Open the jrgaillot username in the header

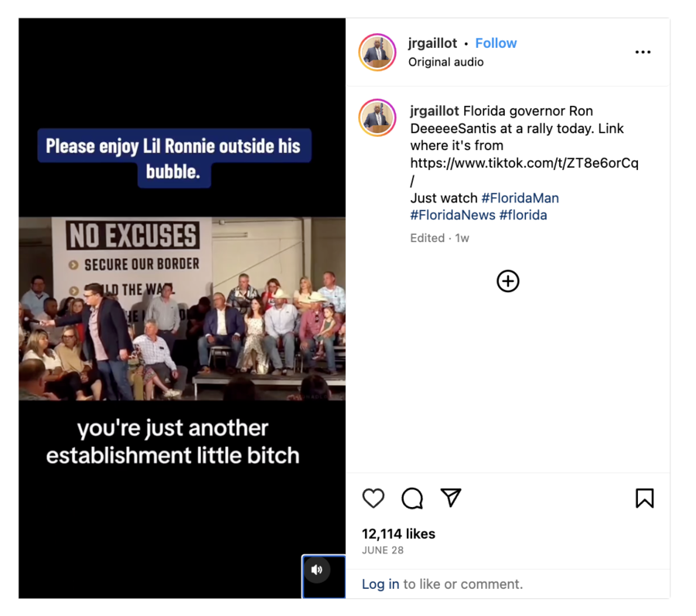[x=432, y=43]
